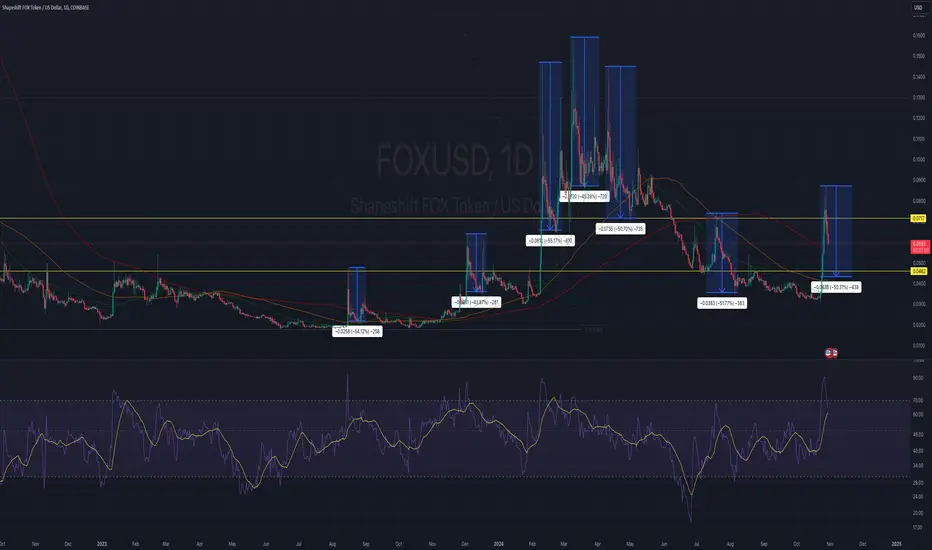Click the 0.0100 price scale value

click(918, 345)
